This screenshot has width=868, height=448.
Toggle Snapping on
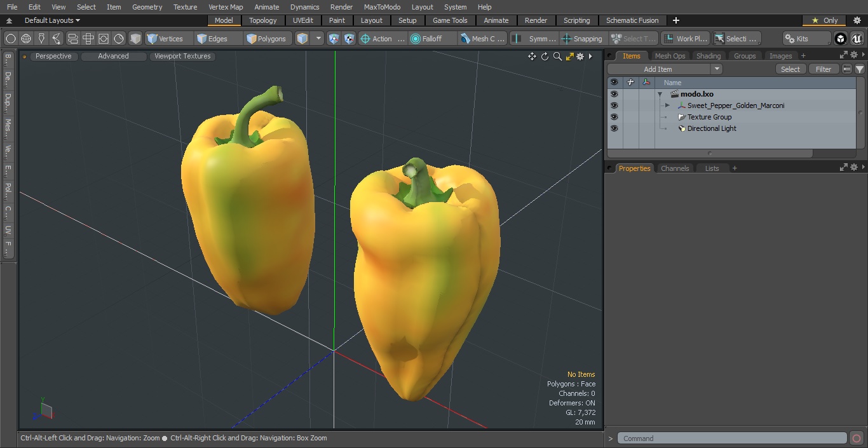pos(583,39)
